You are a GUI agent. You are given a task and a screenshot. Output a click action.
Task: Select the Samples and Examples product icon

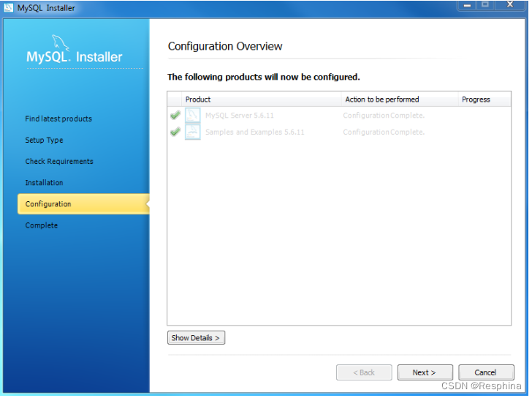(193, 132)
